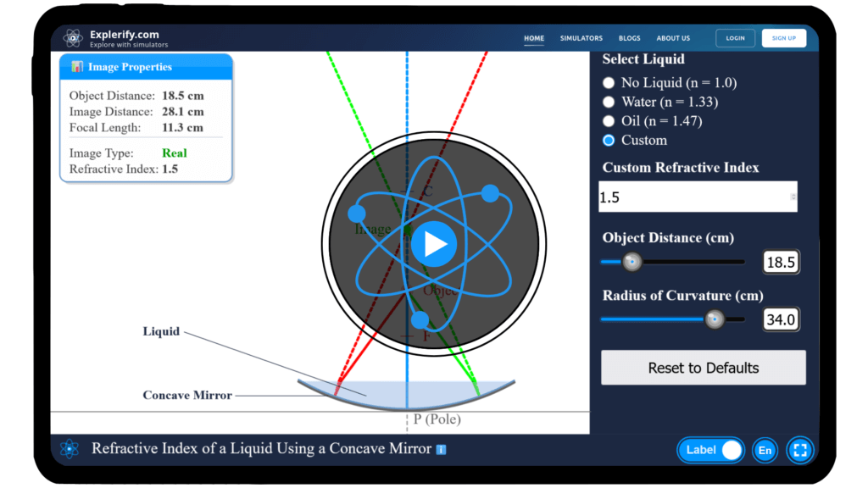The height and width of the screenshot is (488, 868).
Task: Choose the Oil (n = 1.47) liquid
Action: pyautogui.click(x=608, y=120)
